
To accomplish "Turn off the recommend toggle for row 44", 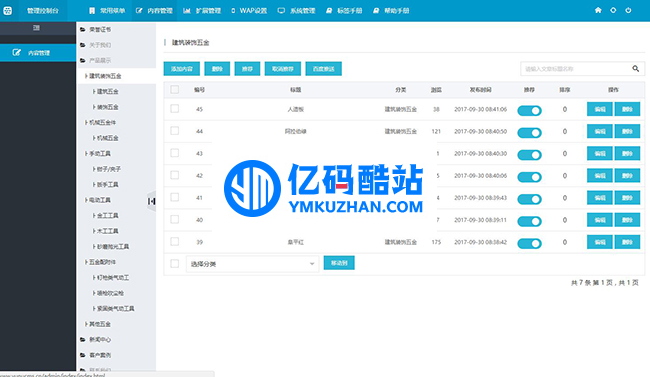I will point(529,133).
